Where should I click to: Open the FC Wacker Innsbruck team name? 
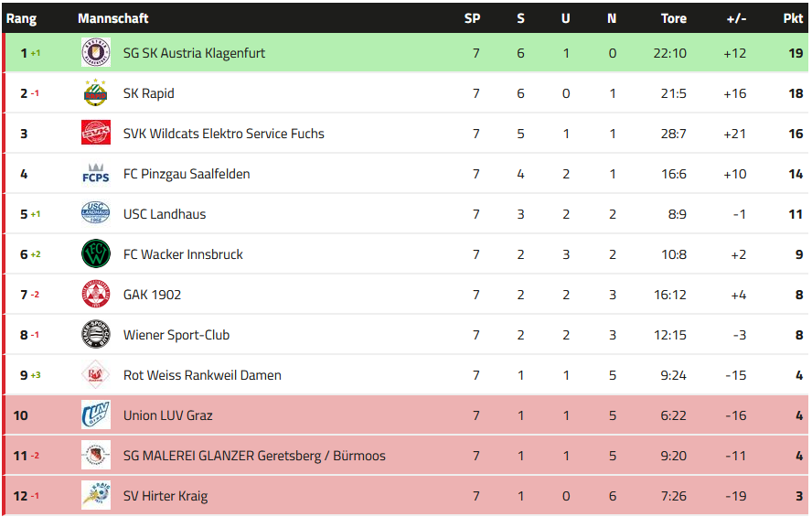(183, 254)
